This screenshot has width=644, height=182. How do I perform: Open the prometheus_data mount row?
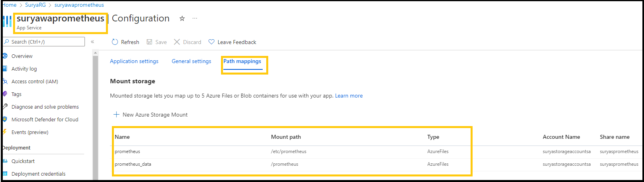pyautogui.click(x=376, y=164)
